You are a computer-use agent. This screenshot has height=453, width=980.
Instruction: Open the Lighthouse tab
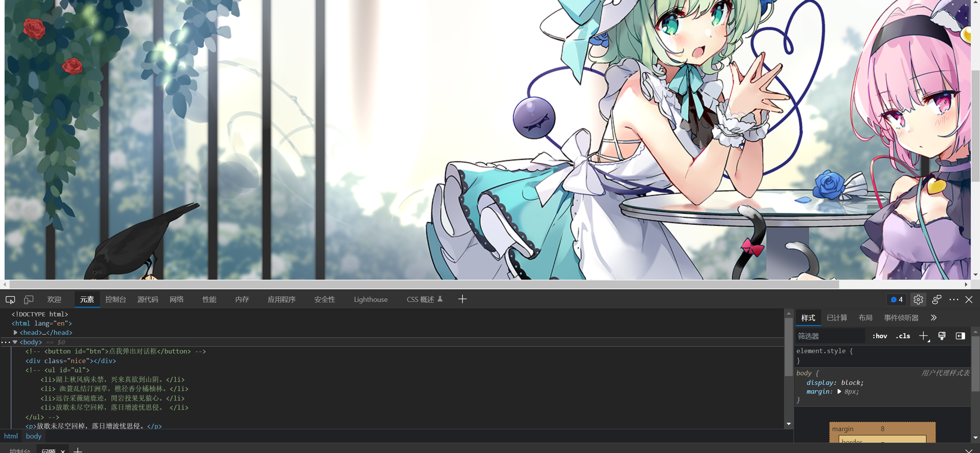[371, 300]
